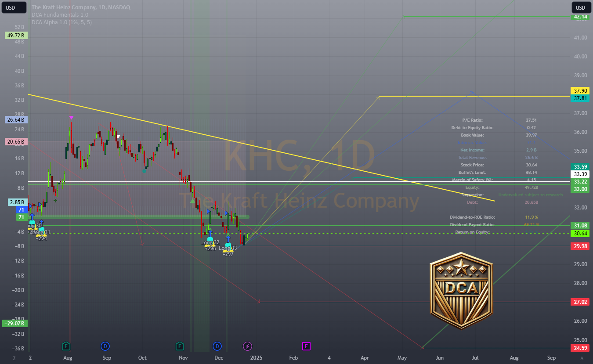Click the Z timezone icon at the bottom corner
The image size is (593, 364).
[14, 358]
